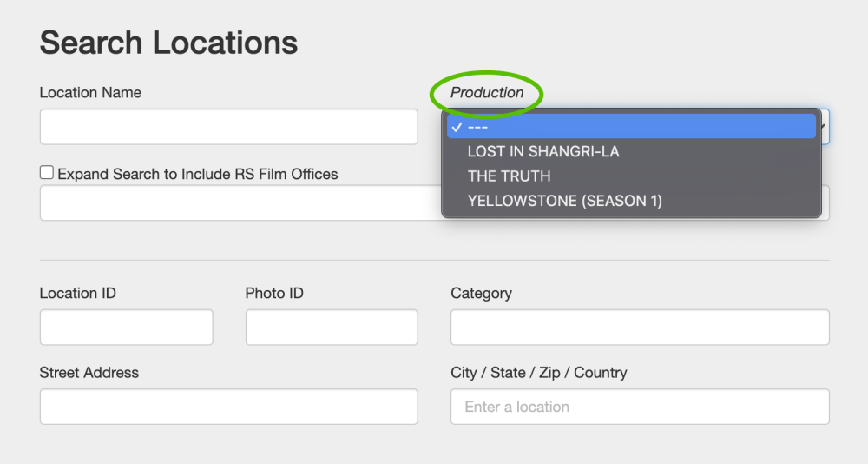Image resolution: width=868 pixels, height=464 pixels.
Task: Select the blank '---' production option
Action: click(x=477, y=127)
